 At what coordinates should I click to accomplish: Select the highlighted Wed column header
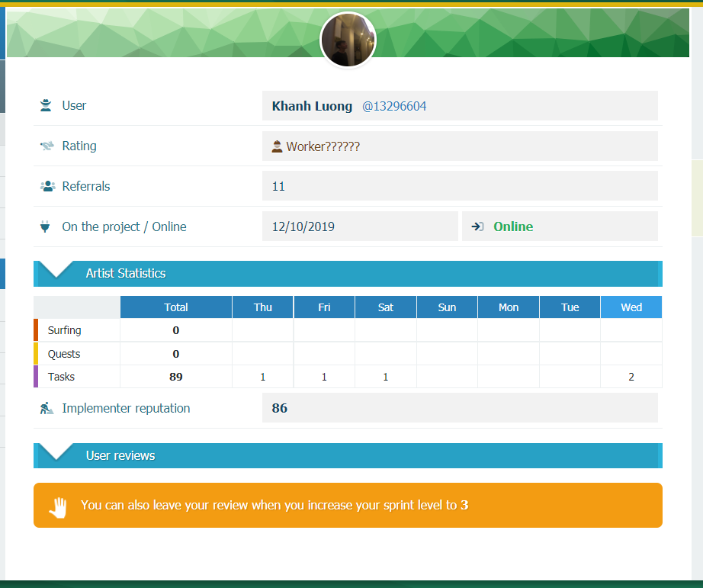[631, 307]
